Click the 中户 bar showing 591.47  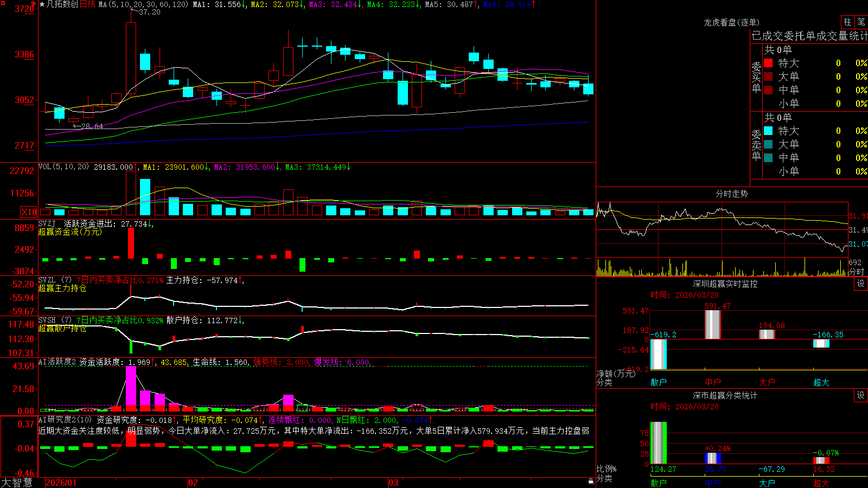(x=713, y=325)
